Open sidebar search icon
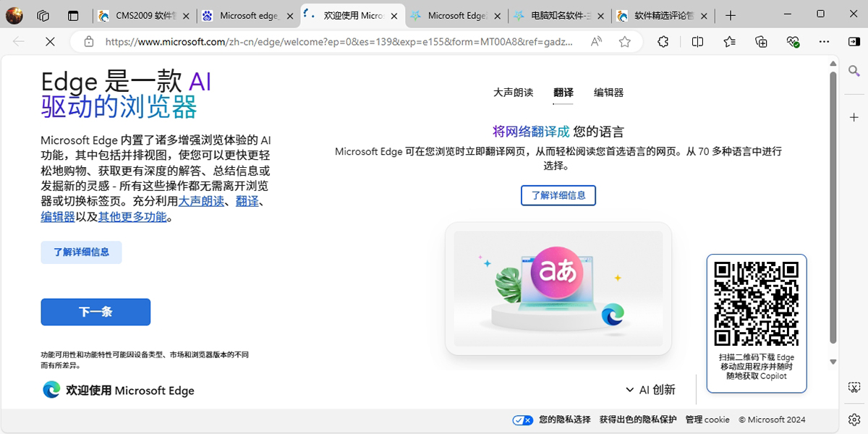 (854, 71)
